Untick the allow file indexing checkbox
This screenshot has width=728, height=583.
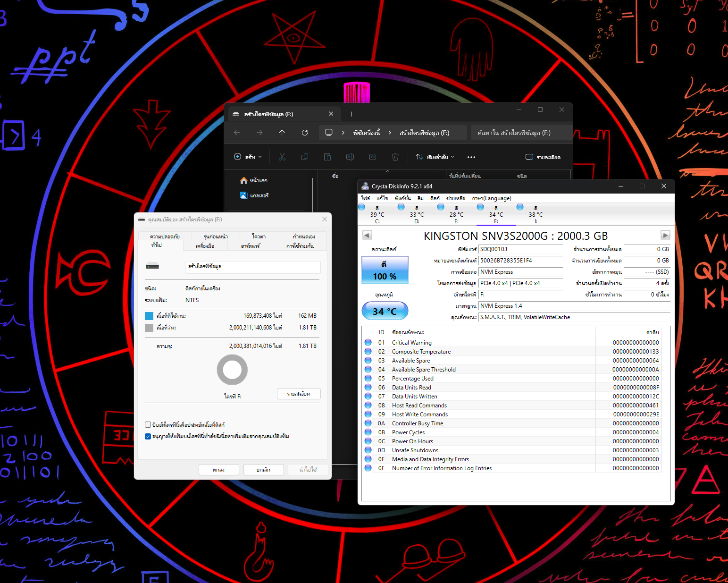point(148,436)
